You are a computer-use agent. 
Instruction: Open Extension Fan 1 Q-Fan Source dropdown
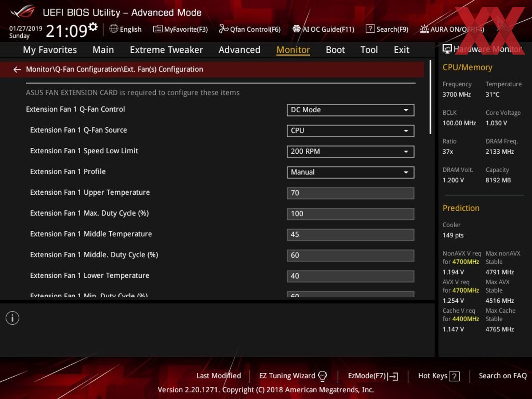pyautogui.click(x=350, y=131)
